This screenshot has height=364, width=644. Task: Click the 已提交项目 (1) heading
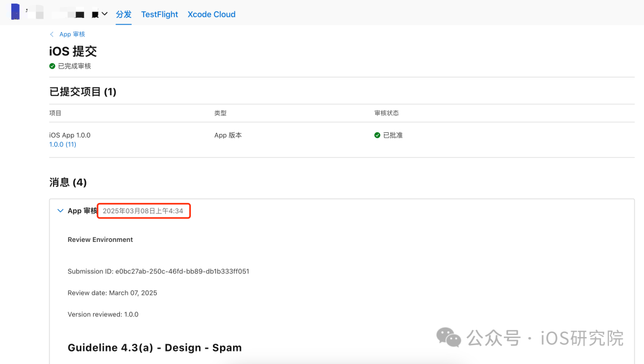(83, 92)
